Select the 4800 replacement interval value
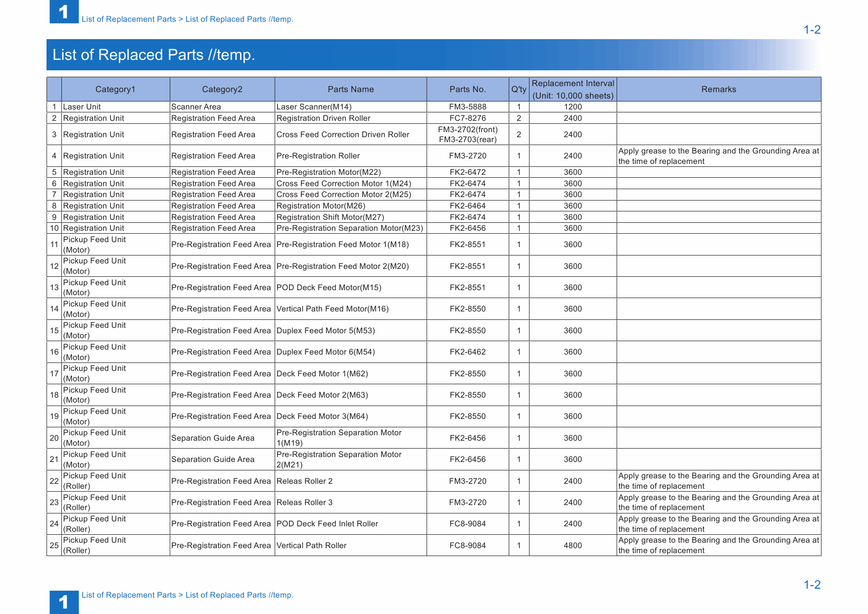868x614 pixels. pyautogui.click(x=573, y=546)
